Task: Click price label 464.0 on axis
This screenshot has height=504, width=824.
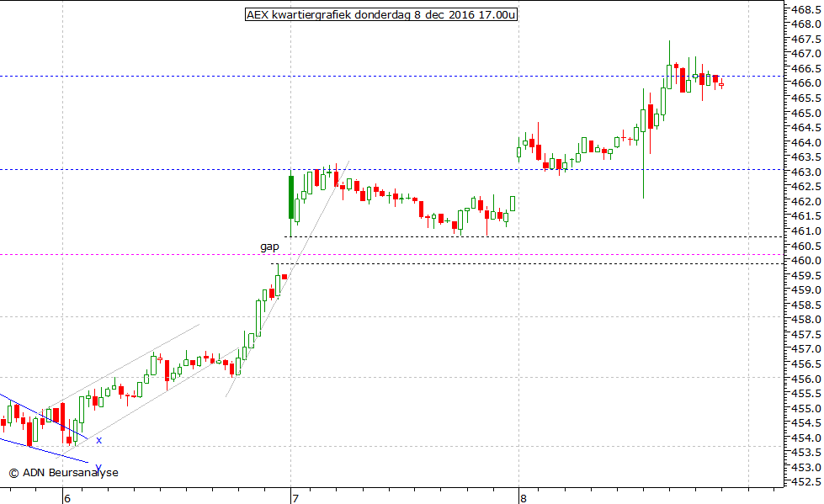Action: (x=806, y=142)
